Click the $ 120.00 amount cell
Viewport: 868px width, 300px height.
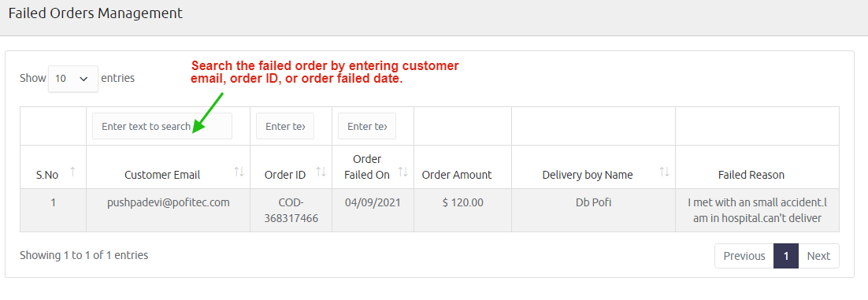pyautogui.click(x=463, y=202)
